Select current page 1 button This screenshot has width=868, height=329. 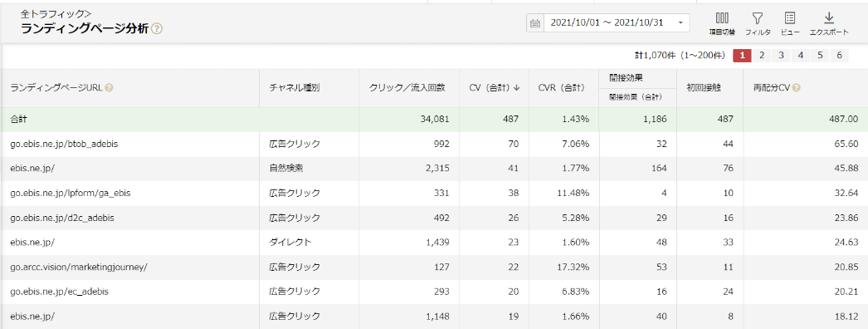coord(743,56)
